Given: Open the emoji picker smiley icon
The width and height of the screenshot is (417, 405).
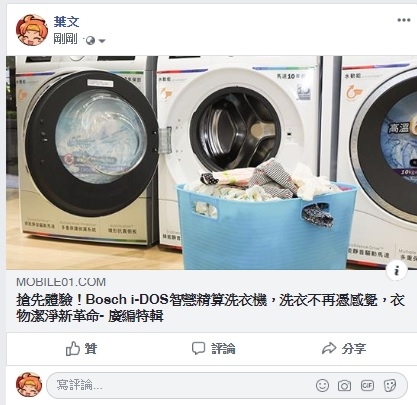Looking at the screenshot, I should click(322, 386).
